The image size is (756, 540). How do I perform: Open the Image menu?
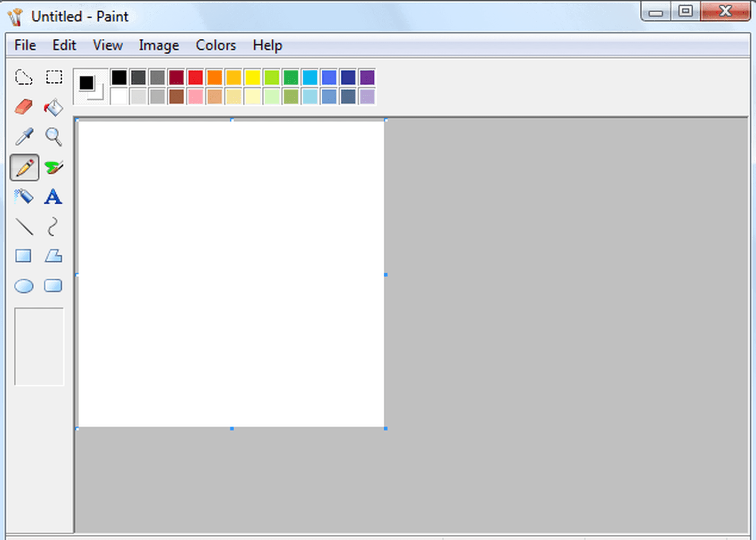pyautogui.click(x=158, y=45)
